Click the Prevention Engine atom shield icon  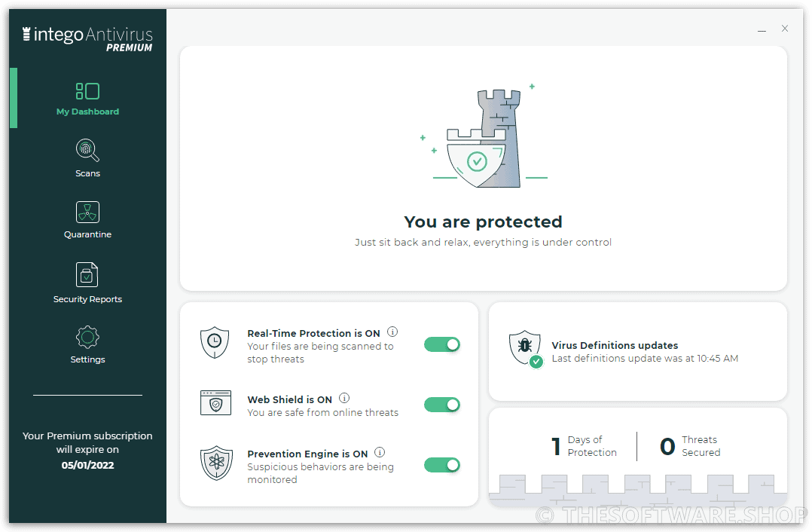coord(216,463)
